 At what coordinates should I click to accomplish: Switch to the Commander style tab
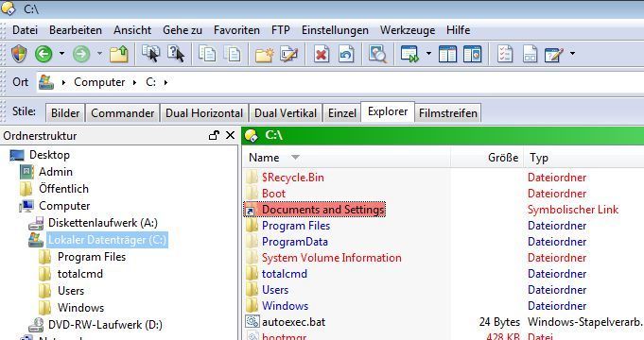coord(122,113)
